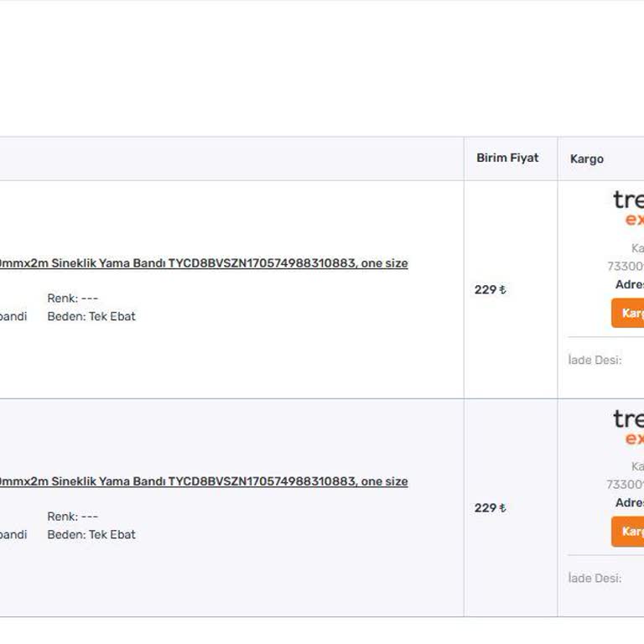Click the Kargo column header
This screenshot has width=644, height=644.
pos(587,158)
